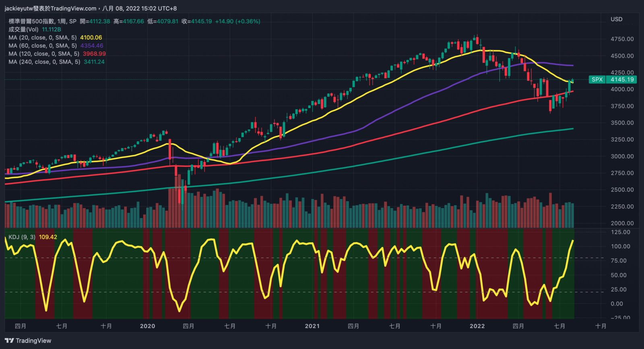Select the MA 120 legend entry
This screenshot has width=644, height=349.
coord(43,54)
